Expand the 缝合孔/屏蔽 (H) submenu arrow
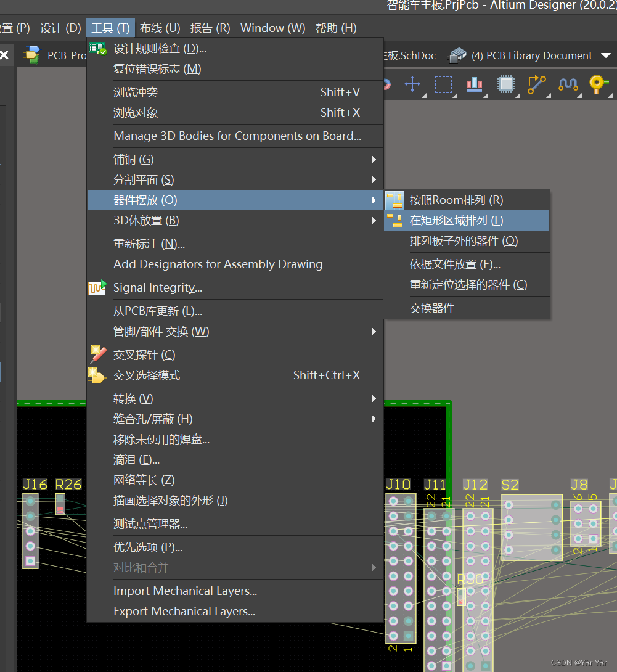 tap(374, 419)
